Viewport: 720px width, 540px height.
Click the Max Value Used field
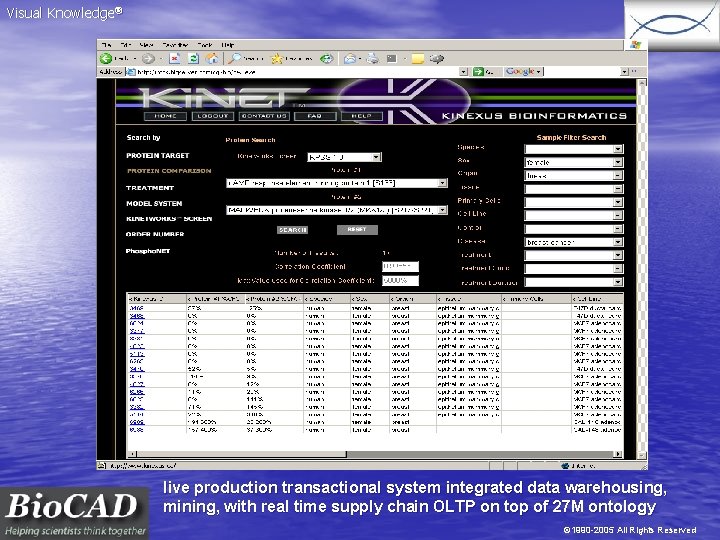pyautogui.click(x=400, y=281)
